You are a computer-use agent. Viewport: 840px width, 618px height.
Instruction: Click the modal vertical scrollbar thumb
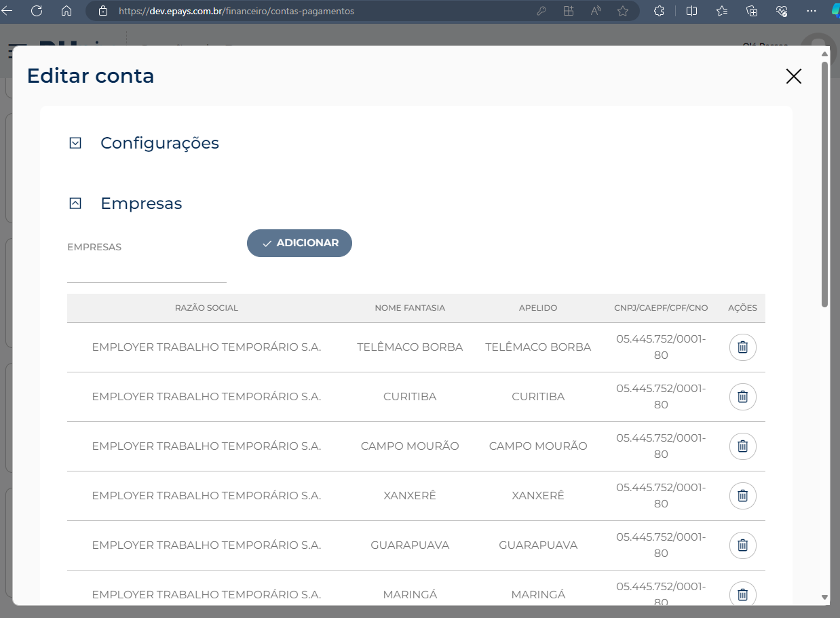[x=824, y=185]
